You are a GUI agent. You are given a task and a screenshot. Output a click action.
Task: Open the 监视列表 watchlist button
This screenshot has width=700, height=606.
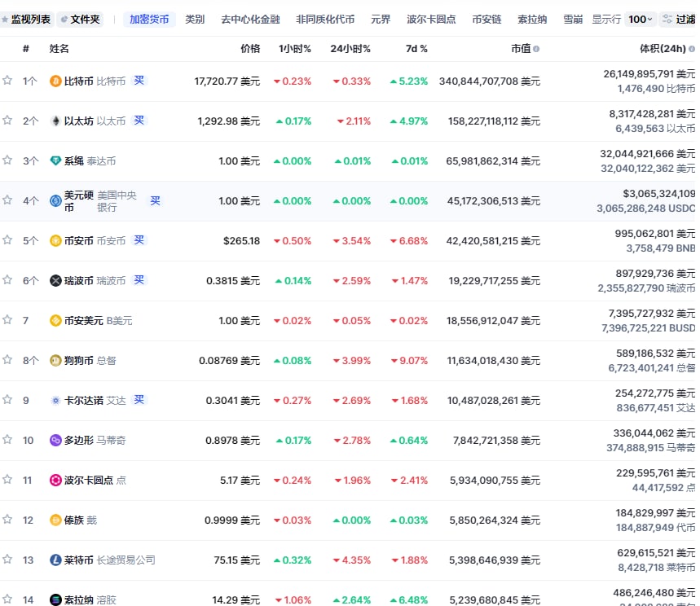(26, 20)
